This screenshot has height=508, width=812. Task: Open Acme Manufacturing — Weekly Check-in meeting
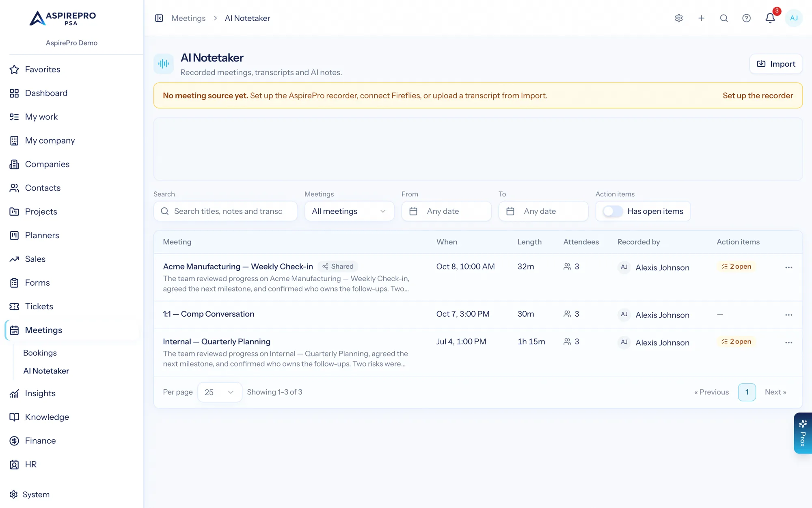point(238,267)
